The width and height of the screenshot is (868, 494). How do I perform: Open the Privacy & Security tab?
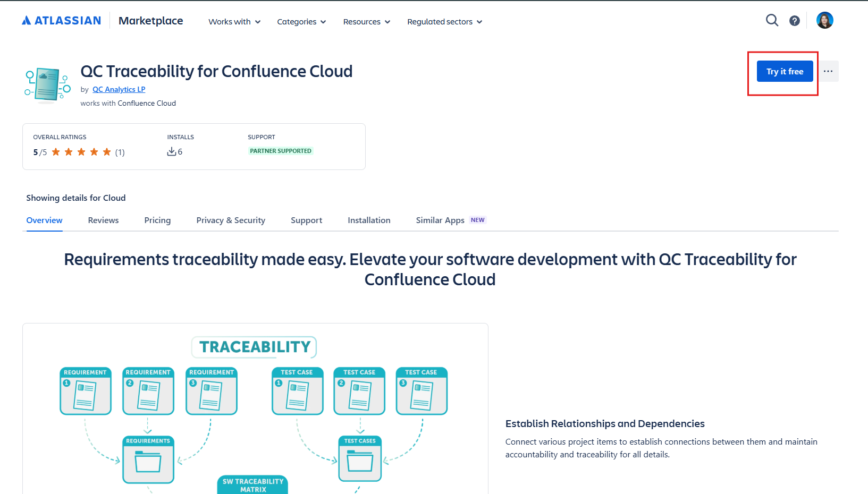(x=231, y=220)
